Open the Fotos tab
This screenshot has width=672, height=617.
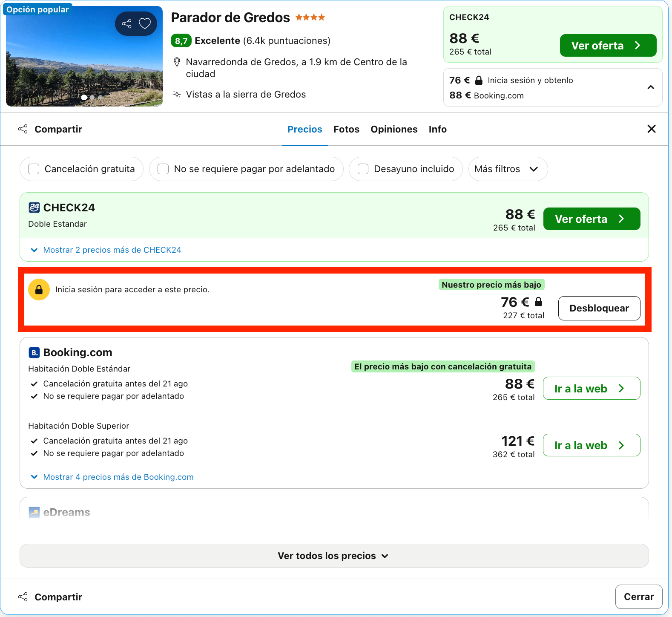[346, 129]
